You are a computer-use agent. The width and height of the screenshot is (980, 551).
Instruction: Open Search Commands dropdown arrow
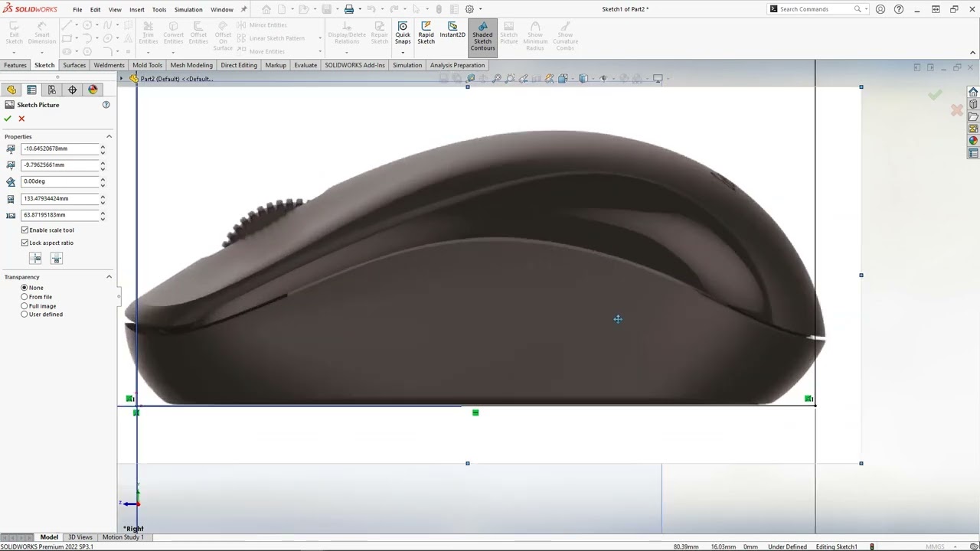(867, 9)
